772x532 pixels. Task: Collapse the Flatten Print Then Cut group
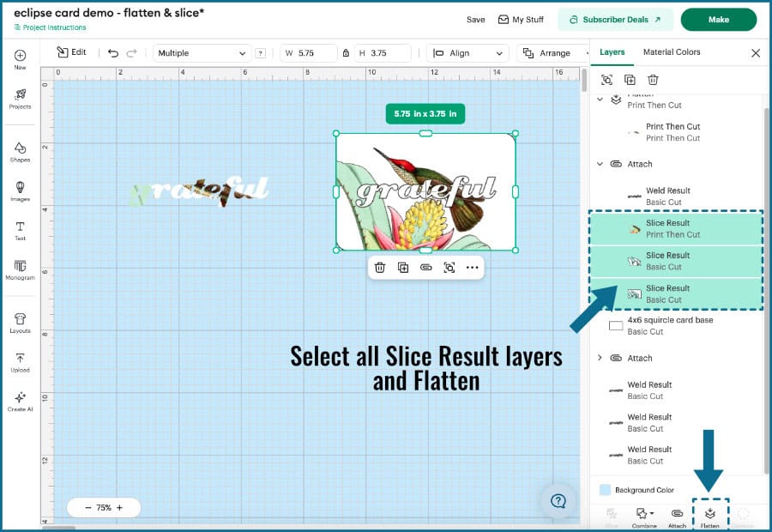(x=600, y=99)
